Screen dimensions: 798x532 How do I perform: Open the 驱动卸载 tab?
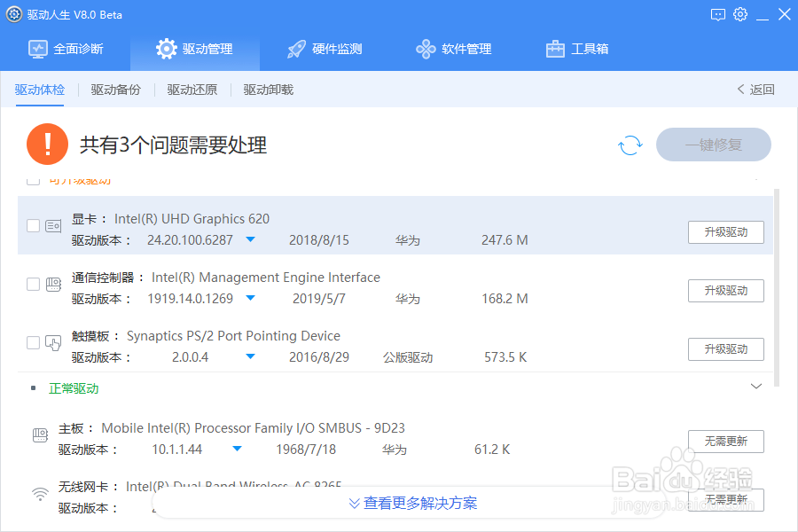tap(268, 90)
